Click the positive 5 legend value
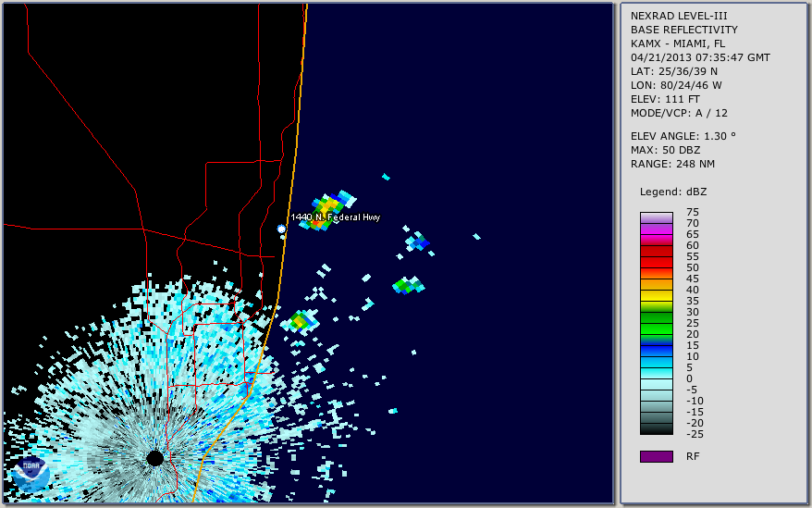The width and height of the screenshot is (812, 508). (x=689, y=368)
